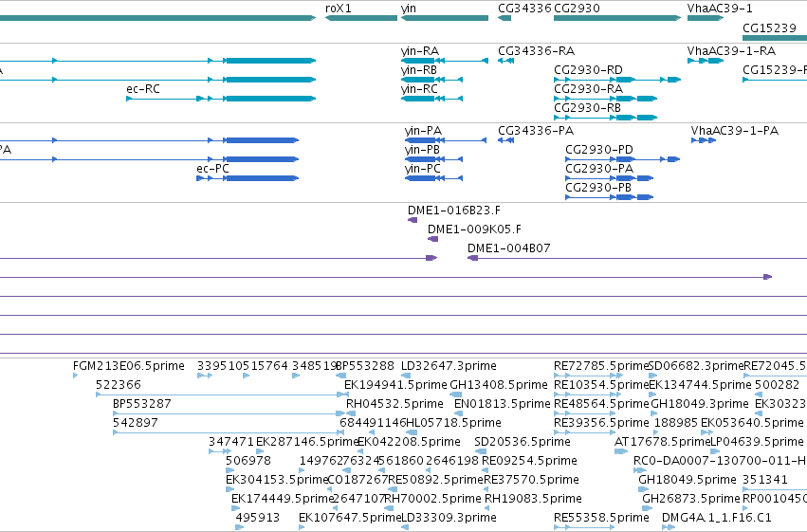Viewport: 807px width, 532px height.
Task: Select the yin-RA transcript label
Action: (420, 51)
